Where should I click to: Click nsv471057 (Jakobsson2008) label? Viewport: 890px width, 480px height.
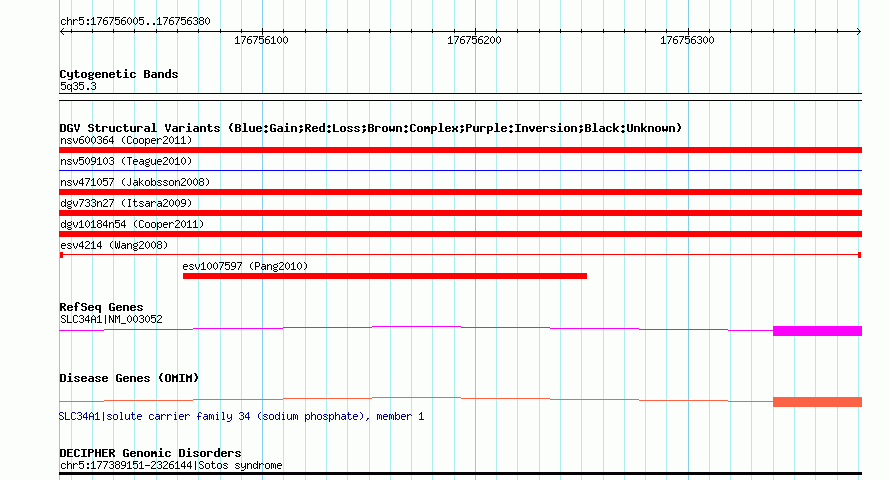pyautogui.click(x=135, y=182)
